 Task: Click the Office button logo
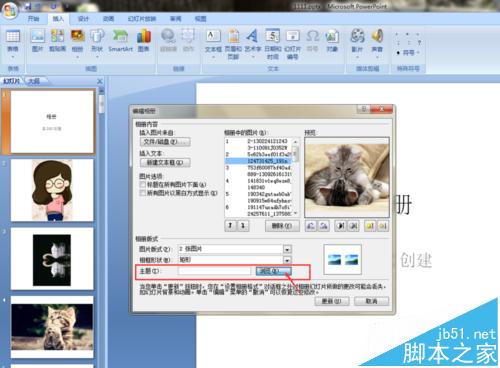[10, 10]
